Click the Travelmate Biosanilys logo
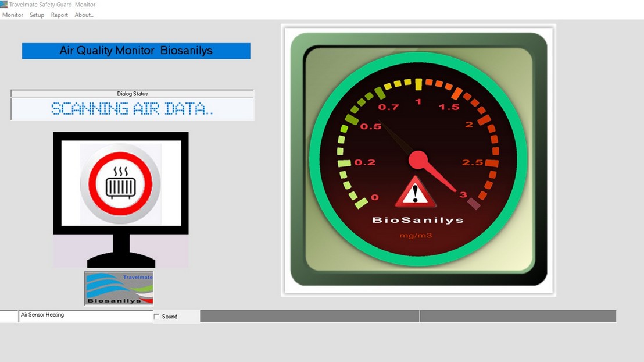 (119, 288)
